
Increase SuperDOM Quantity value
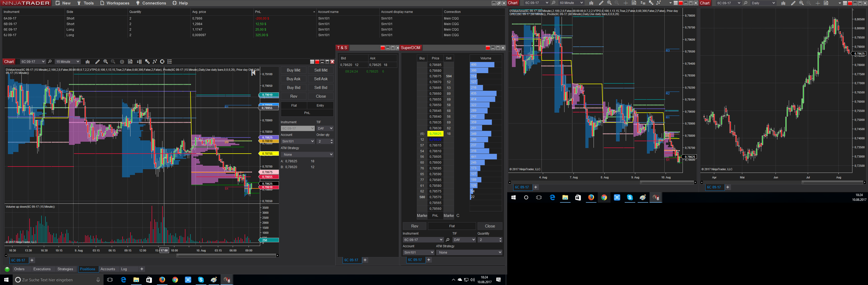click(500, 239)
